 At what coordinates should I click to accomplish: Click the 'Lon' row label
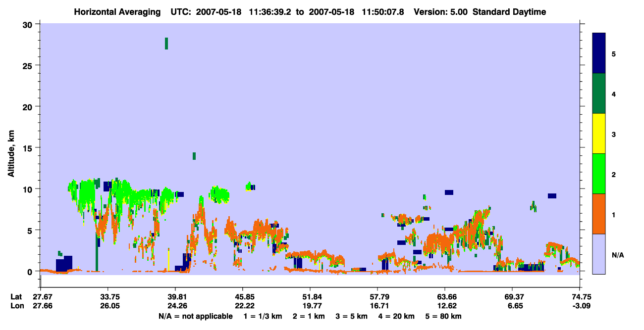click(16, 306)
